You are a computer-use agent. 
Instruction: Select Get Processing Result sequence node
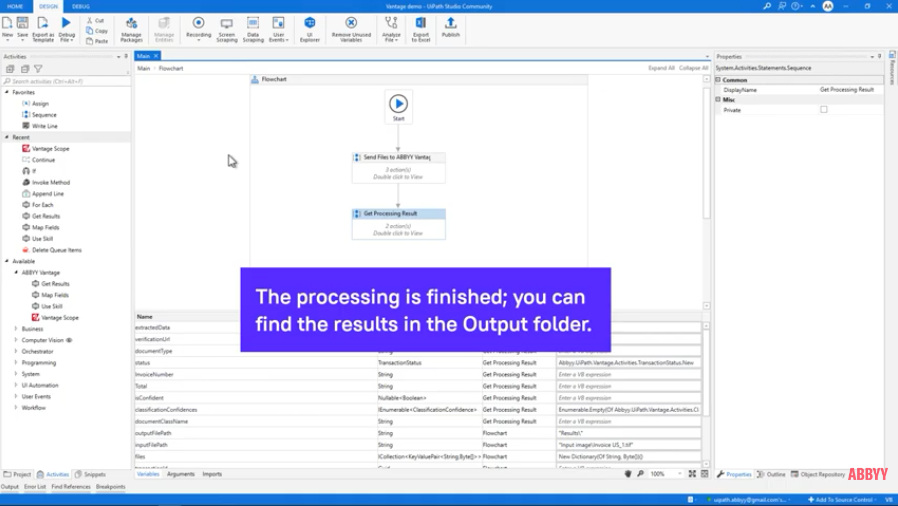click(399, 224)
